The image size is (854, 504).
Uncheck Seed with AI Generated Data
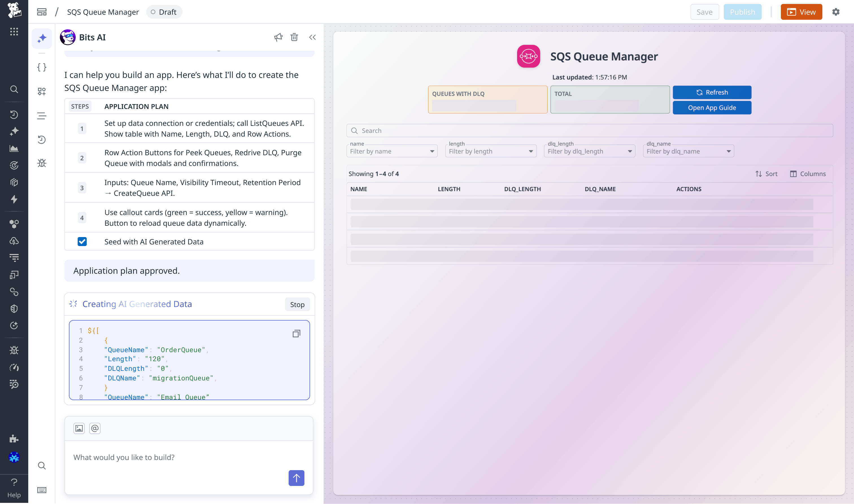tap(82, 242)
